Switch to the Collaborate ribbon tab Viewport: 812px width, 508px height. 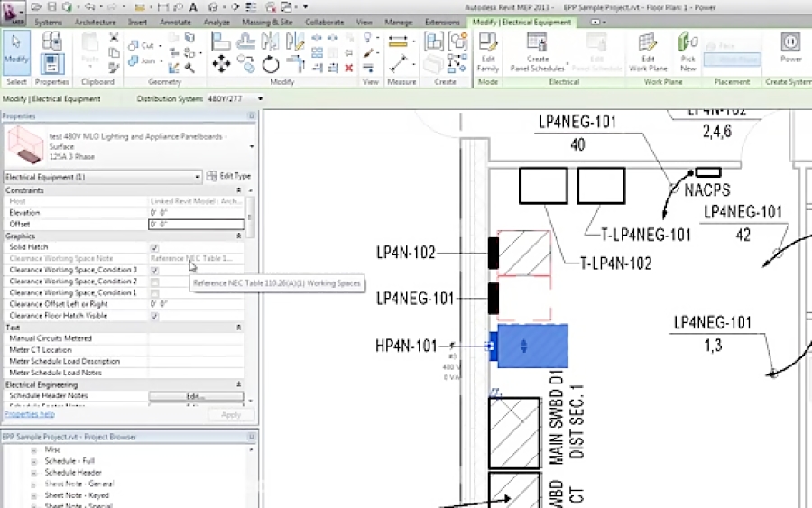(324, 23)
